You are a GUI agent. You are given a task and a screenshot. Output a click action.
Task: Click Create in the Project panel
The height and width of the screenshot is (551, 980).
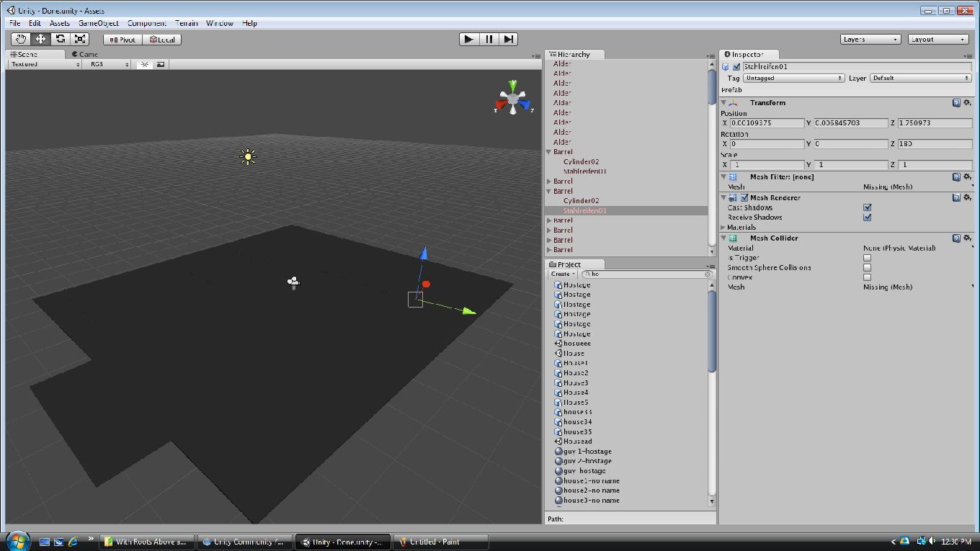(561, 274)
